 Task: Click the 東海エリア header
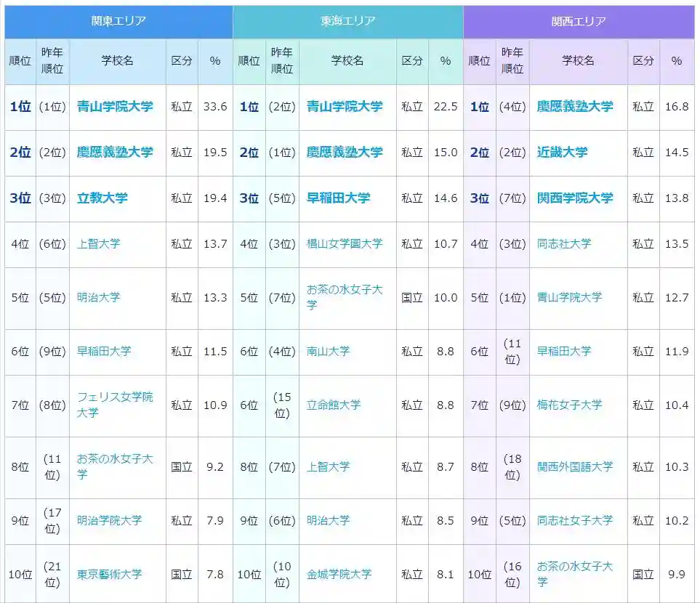(x=348, y=21)
